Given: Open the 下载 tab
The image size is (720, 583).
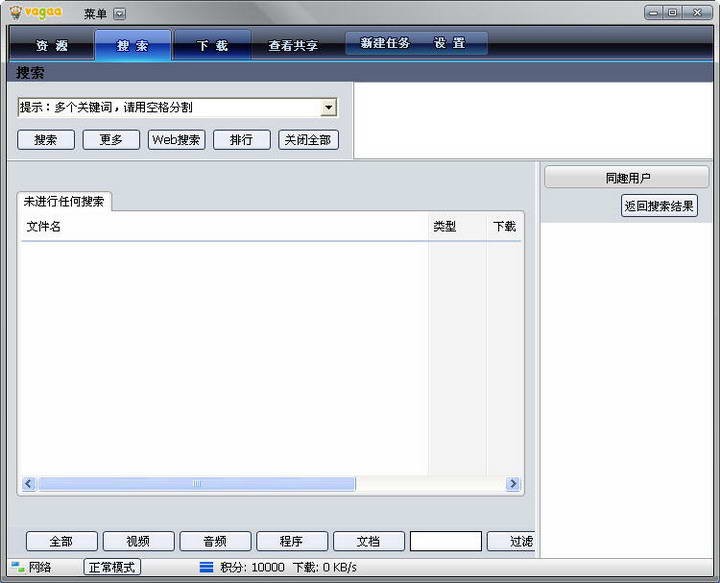Looking at the screenshot, I should click(x=212, y=45).
